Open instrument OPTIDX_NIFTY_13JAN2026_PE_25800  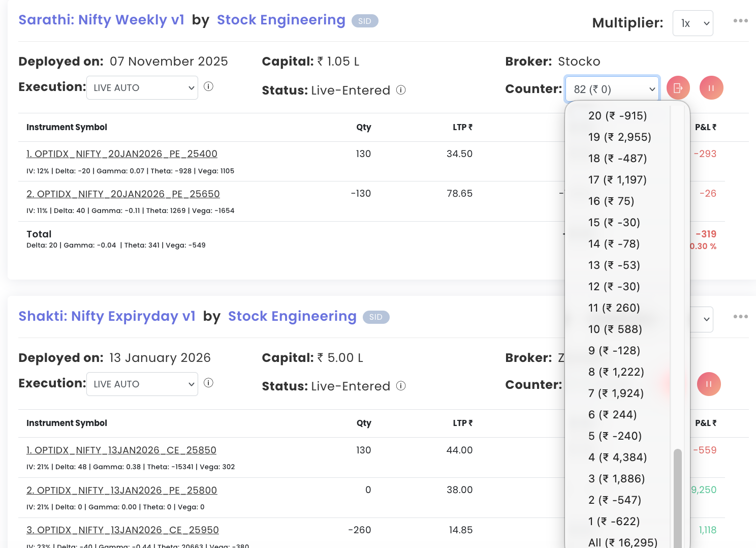tap(121, 491)
